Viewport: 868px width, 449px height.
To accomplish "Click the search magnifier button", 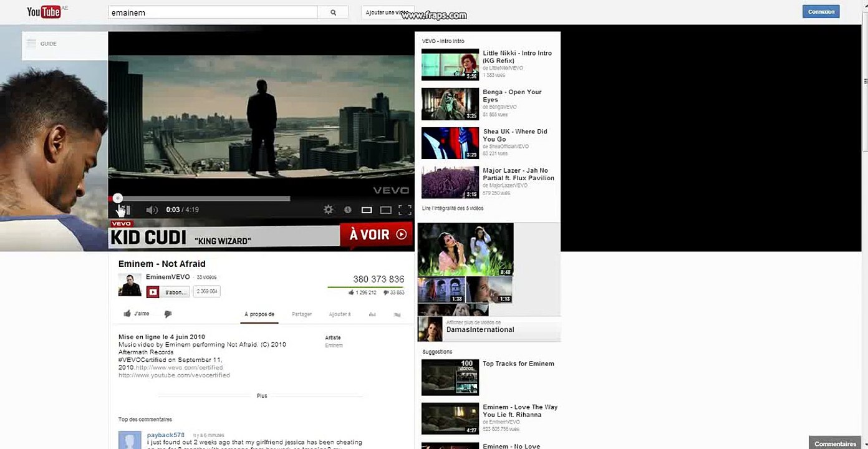I will point(334,12).
